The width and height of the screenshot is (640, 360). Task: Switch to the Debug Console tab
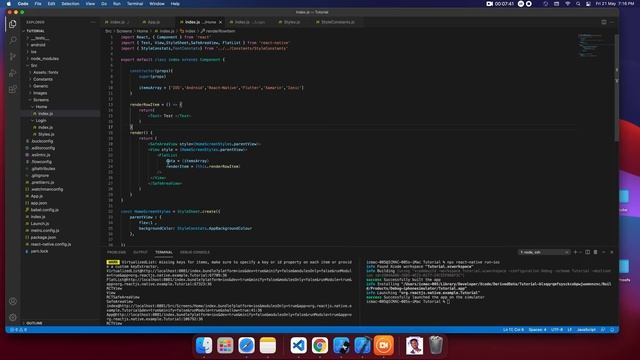pos(195,252)
